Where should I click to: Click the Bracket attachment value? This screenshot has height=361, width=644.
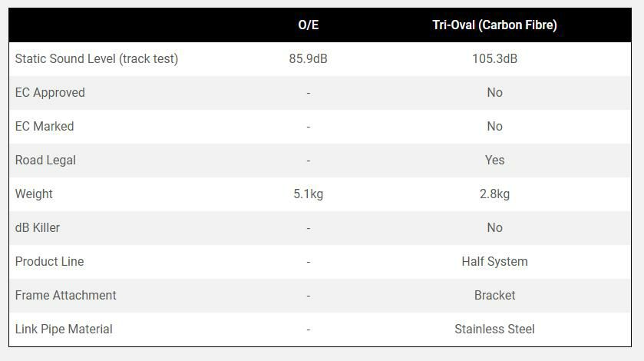tap(494, 295)
